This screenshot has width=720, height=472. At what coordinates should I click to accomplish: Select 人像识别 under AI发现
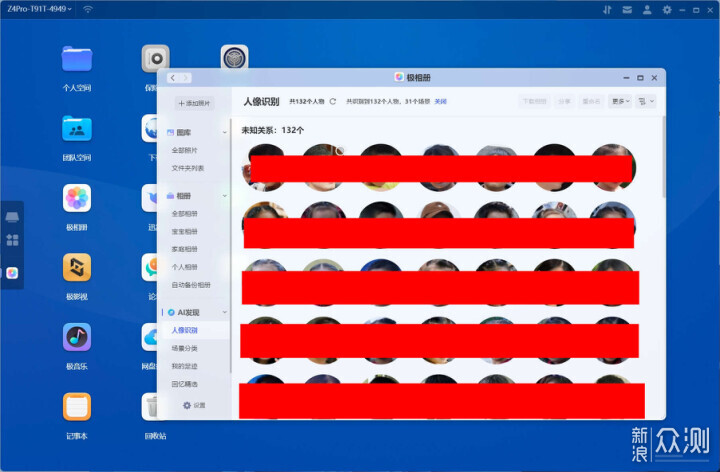coord(185,330)
